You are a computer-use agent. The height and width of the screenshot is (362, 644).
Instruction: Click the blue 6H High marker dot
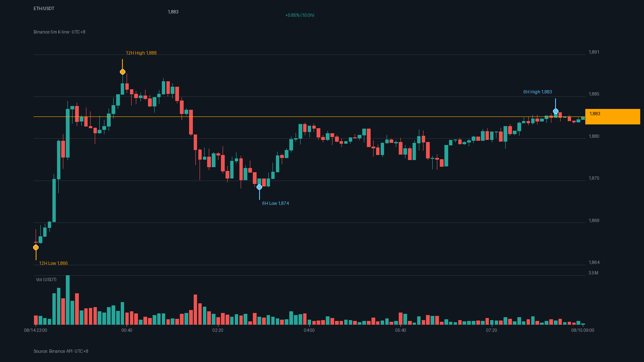tap(556, 111)
